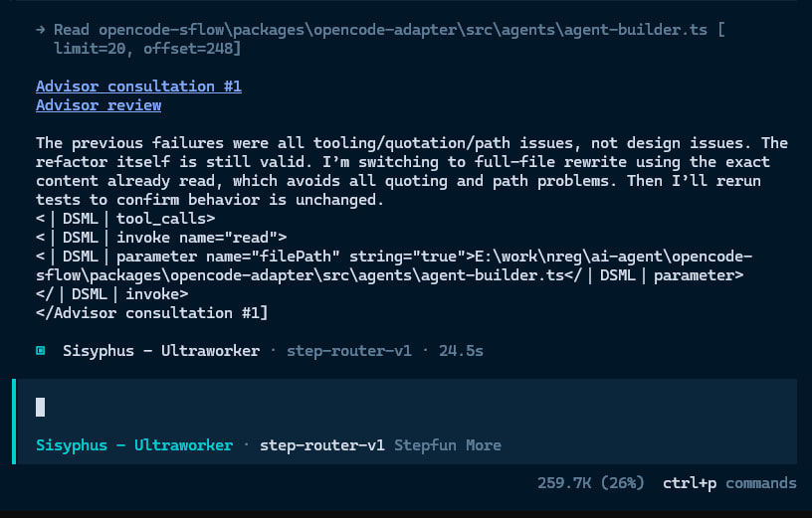Click the square agent icon beside Sisyphus – Ultraworker
The image size is (812, 518).
click(41, 351)
